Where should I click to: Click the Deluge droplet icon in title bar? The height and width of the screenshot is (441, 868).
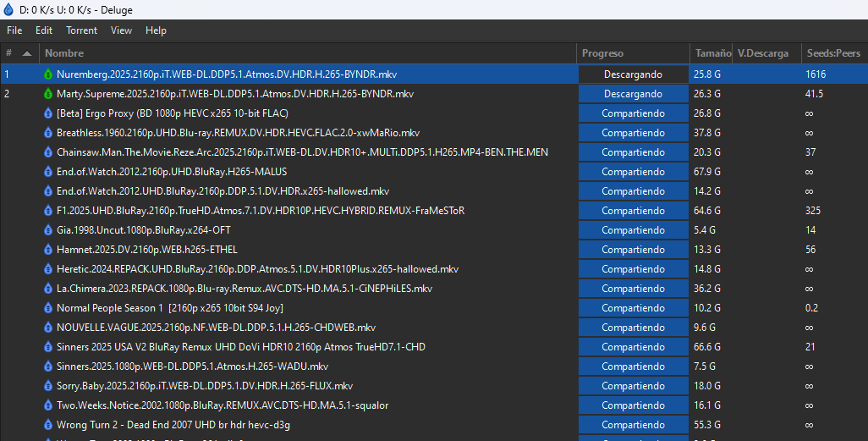pyautogui.click(x=8, y=9)
